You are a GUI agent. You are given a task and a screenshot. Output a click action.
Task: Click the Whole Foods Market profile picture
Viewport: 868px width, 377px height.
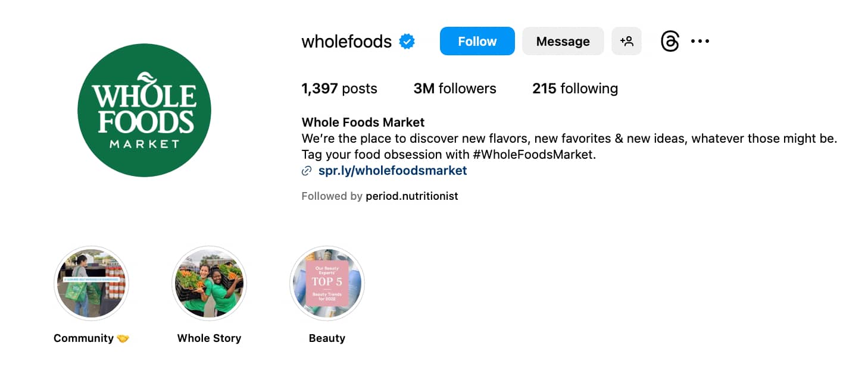click(x=144, y=110)
